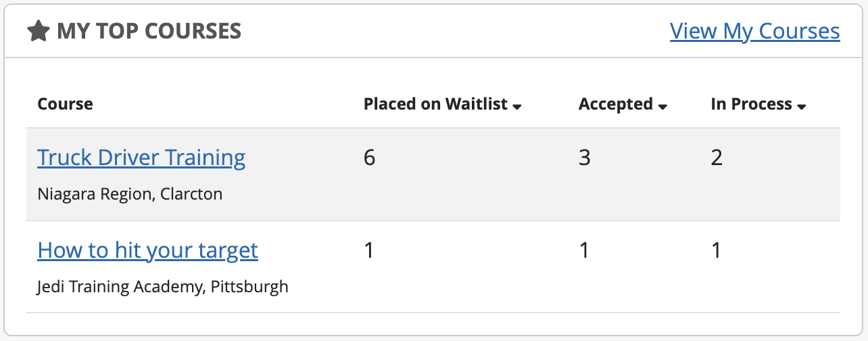The width and height of the screenshot is (868, 341).
Task: Click Truck Driver Training waitlist count 6
Action: (x=370, y=158)
